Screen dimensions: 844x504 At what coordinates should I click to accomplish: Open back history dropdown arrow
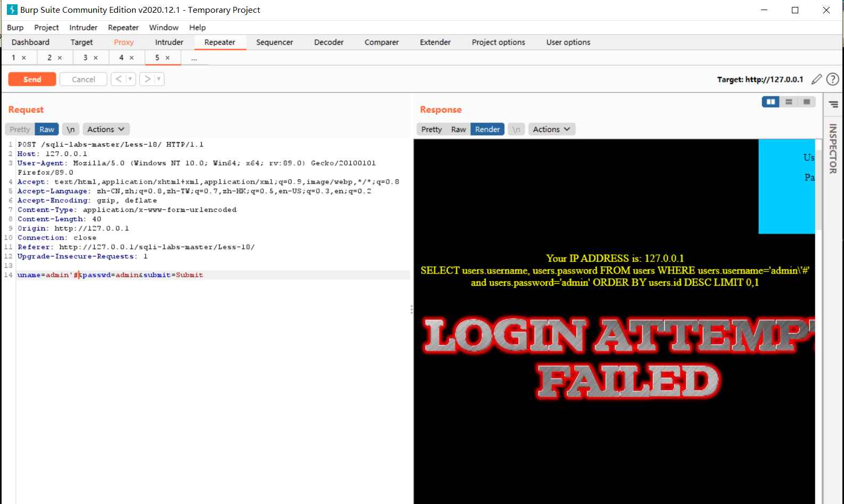click(x=130, y=79)
